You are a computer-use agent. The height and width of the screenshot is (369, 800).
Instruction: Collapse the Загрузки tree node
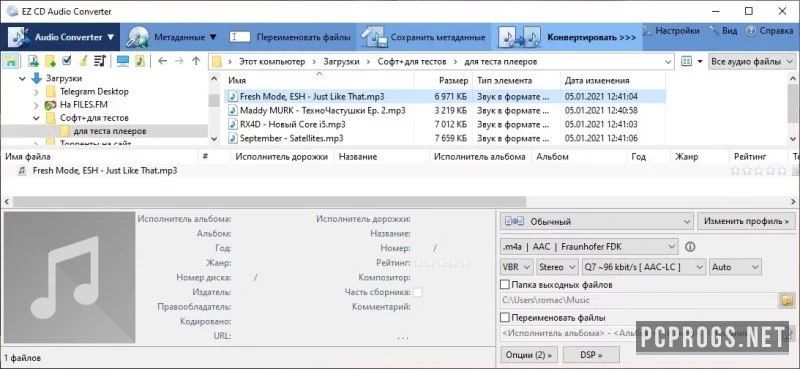[22, 79]
